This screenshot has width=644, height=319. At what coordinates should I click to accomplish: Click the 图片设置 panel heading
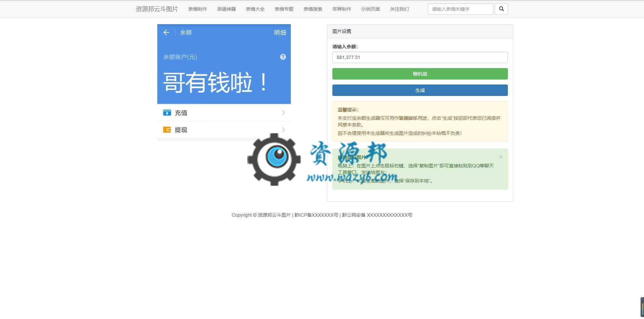pos(342,31)
